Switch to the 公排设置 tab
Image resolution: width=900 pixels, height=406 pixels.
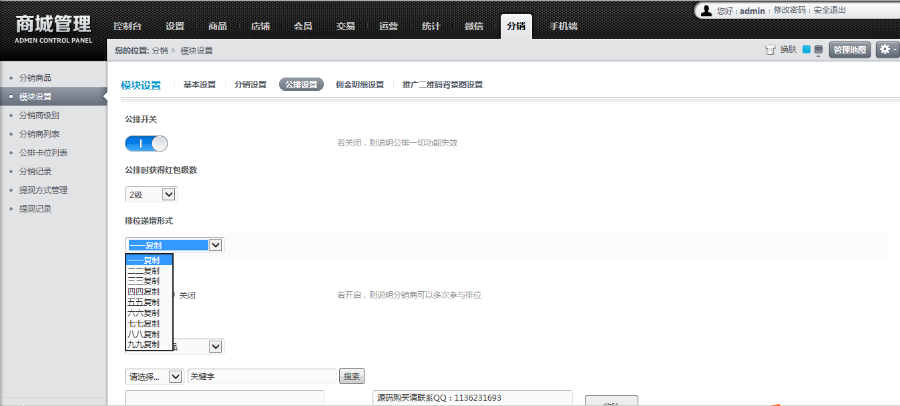(301, 84)
